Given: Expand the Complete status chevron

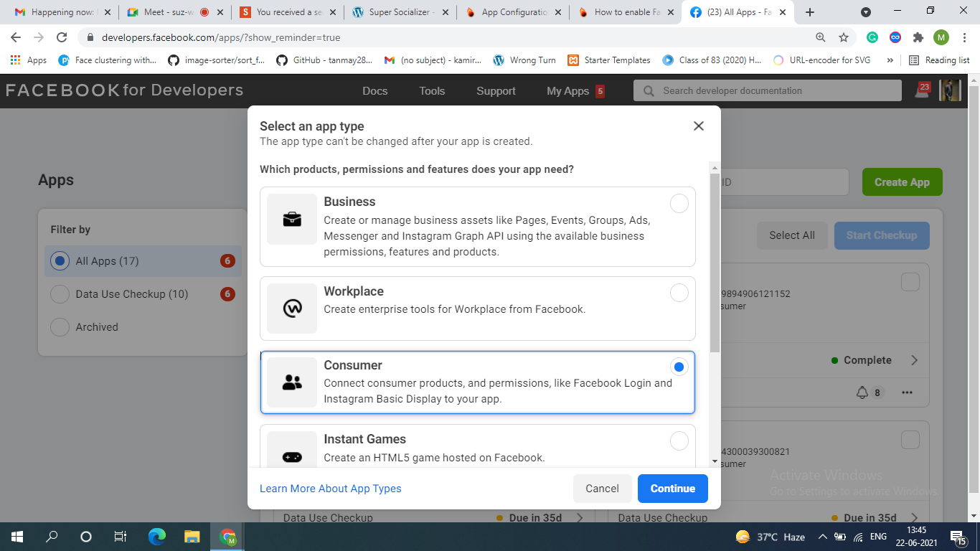Looking at the screenshot, I should pyautogui.click(x=914, y=360).
